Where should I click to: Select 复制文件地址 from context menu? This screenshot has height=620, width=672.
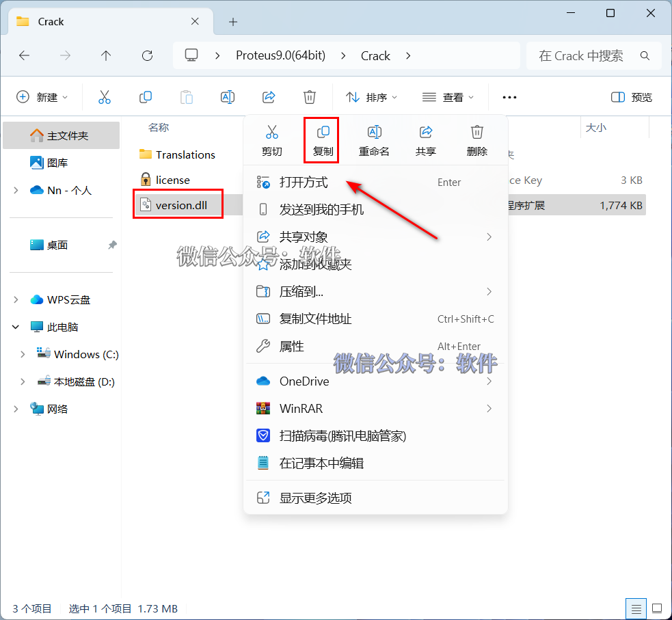375,319
